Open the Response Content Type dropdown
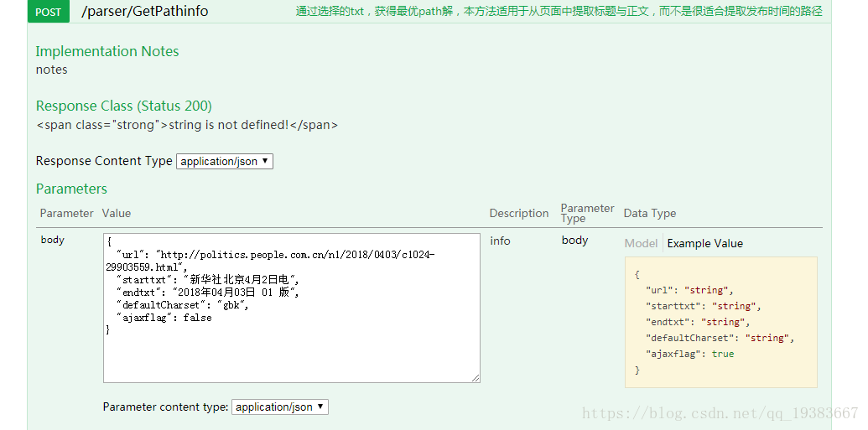Viewport: 868px width, 430px height. (224, 161)
